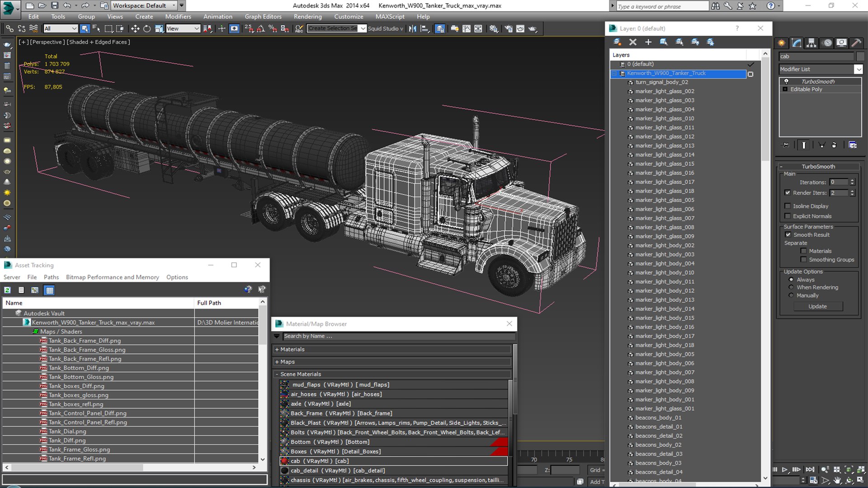Open the MAXScript menu
The height and width of the screenshot is (488, 868).
390,17
